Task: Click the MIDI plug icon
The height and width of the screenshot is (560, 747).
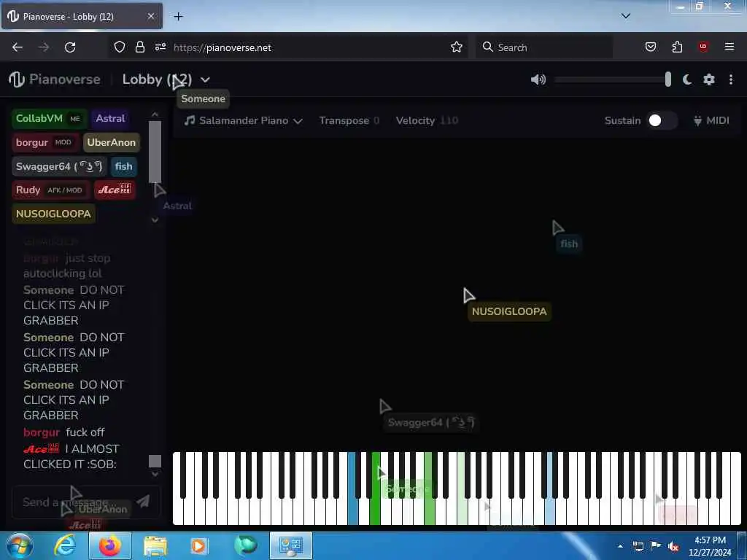Action: click(x=697, y=121)
